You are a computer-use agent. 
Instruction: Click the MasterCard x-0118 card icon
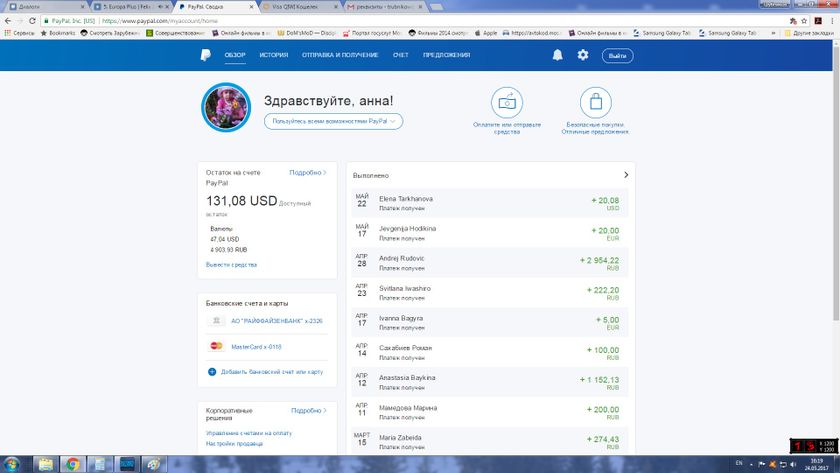[x=216, y=346]
